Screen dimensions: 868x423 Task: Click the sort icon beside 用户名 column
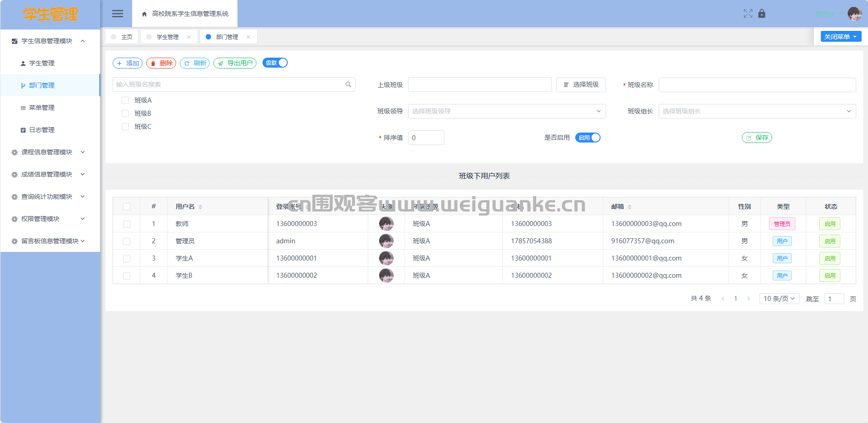200,207
